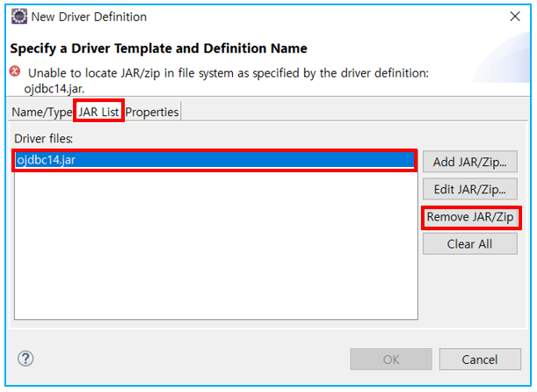The image size is (537, 392).
Task: Click the Remove JAR/Zip button
Action: (x=470, y=217)
